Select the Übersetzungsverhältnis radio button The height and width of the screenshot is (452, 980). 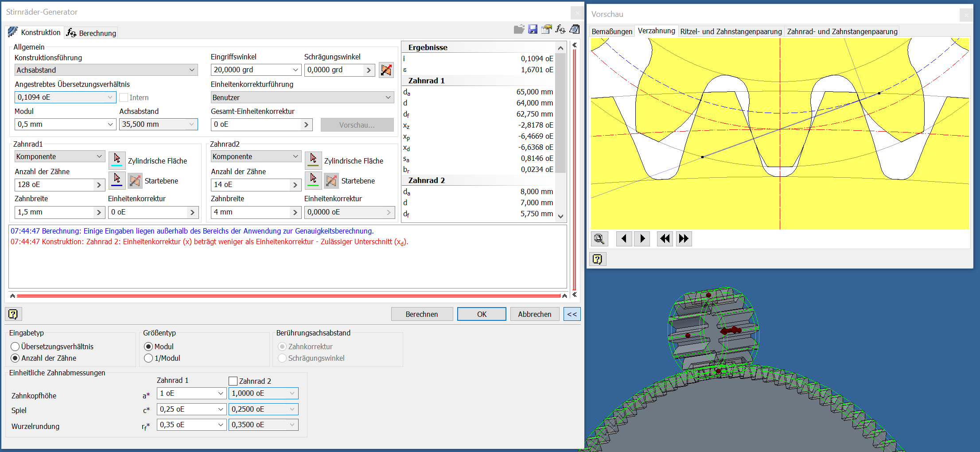click(x=15, y=347)
